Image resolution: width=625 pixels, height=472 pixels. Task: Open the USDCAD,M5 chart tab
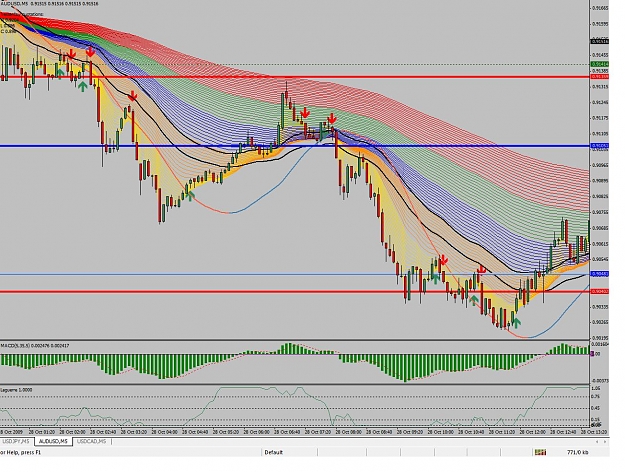tap(91, 441)
